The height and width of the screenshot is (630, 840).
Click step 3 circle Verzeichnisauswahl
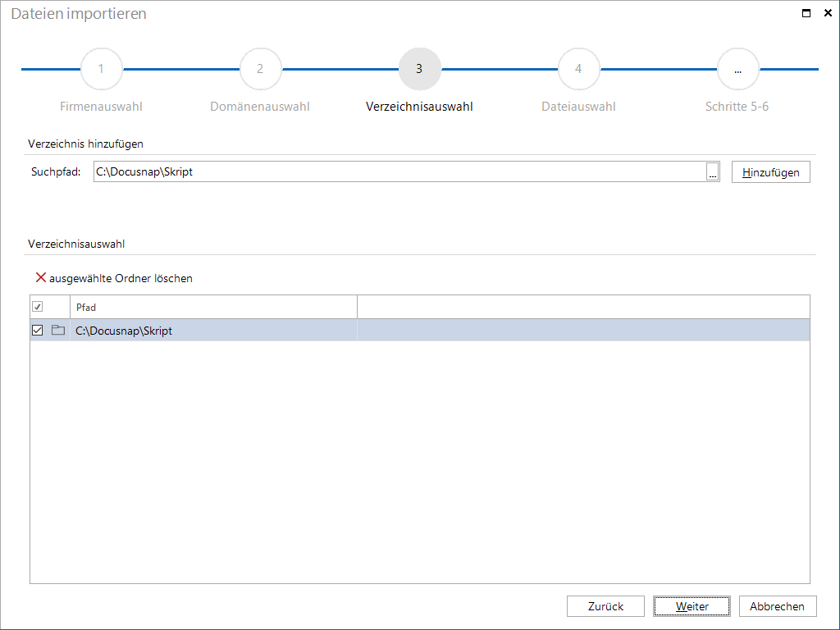click(x=419, y=69)
